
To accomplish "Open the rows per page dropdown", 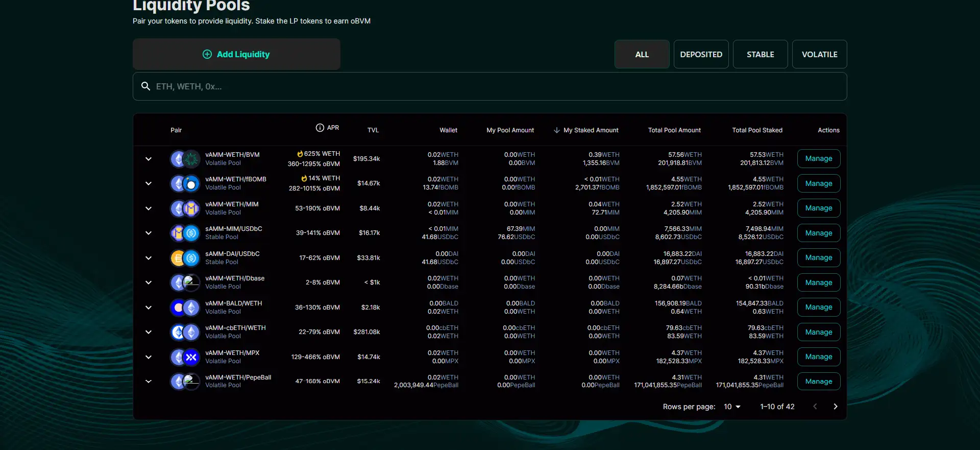I will pyautogui.click(x=732, y=407).
